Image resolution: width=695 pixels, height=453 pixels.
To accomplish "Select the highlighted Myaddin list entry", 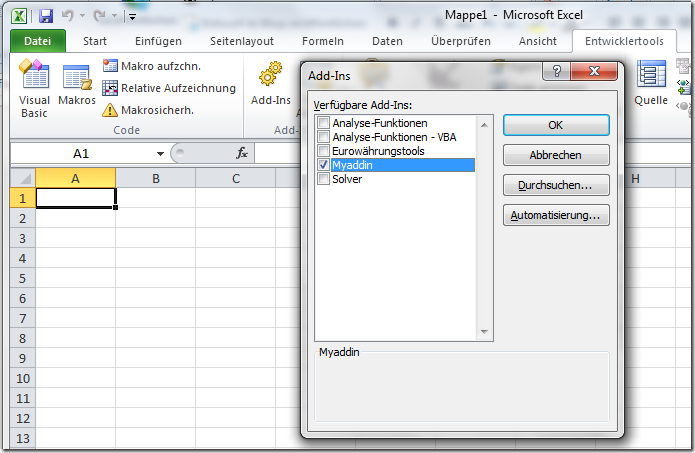I will coord(402,165).
